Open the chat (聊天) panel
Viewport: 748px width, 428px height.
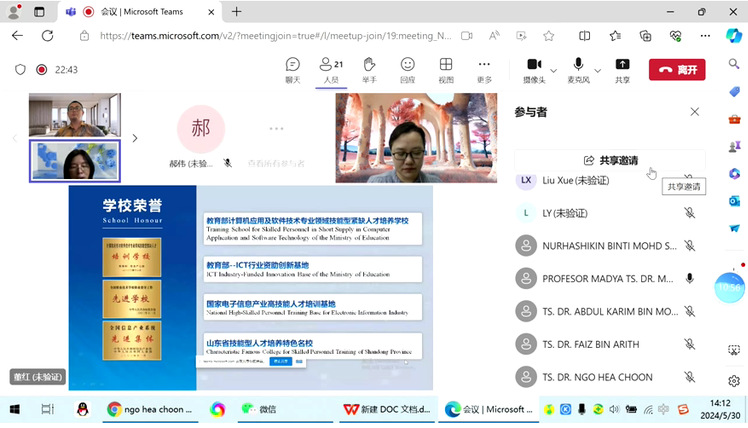coord(292,69)
